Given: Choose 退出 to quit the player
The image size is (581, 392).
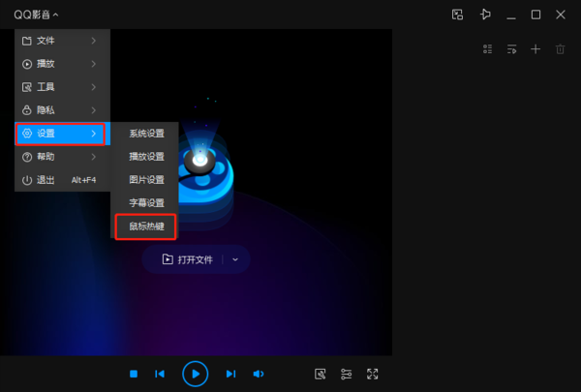Looking at the screenshot, I should tap(62, 180).
